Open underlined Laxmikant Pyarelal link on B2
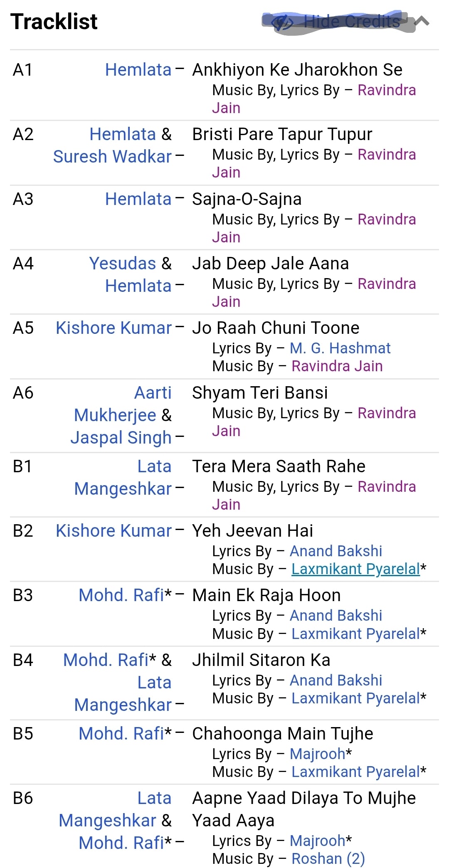 pyautogui.click(x=355, y=569)
